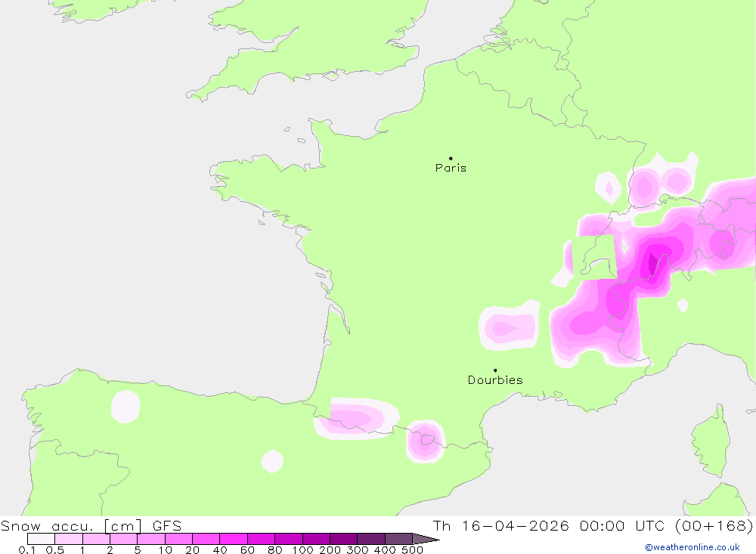Pick the 60–80 cm legend swatch
This screenshot has height=554, width=756.
(262, 539)
